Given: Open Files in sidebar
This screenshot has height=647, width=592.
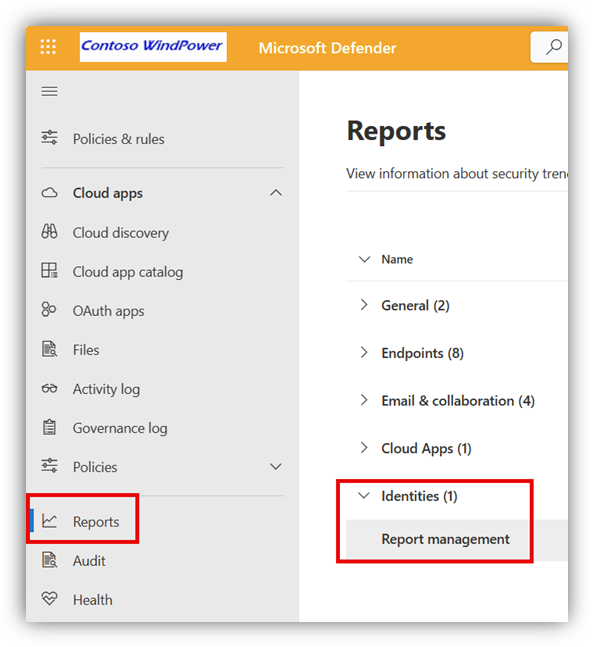Looking at the screenshot, I should (x=86, y=350).
